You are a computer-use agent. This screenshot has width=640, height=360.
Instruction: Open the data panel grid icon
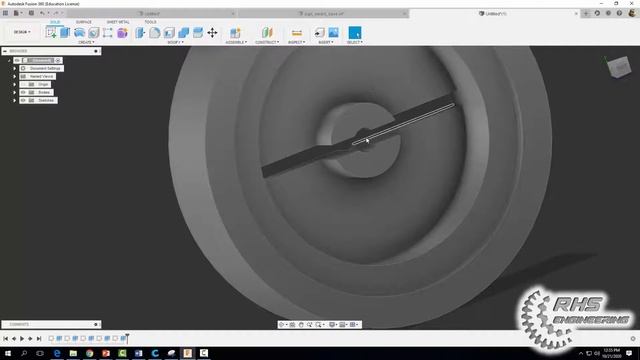(5, 13)
